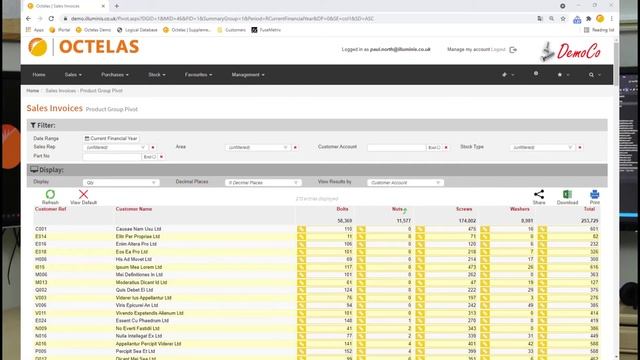Viewport: 640px width, 360px height.
Task: Sort by the Bolts column header
Action: [342, 209]
